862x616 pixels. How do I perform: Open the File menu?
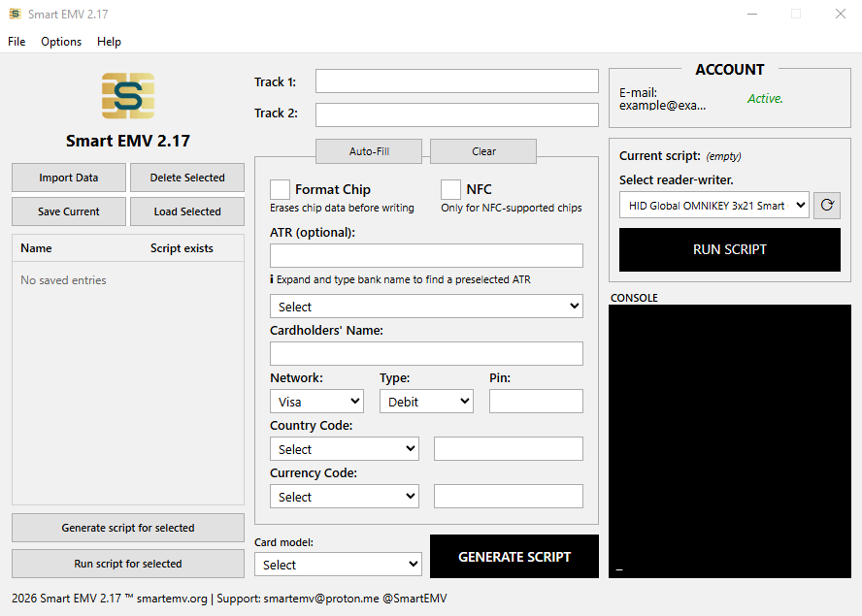17,41
